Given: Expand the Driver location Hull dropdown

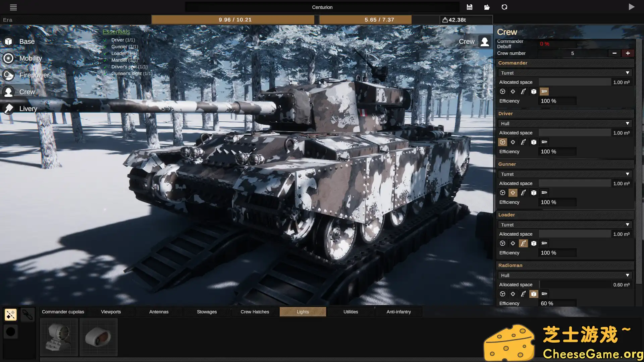Looking at the screenshot, I should 565,123.
